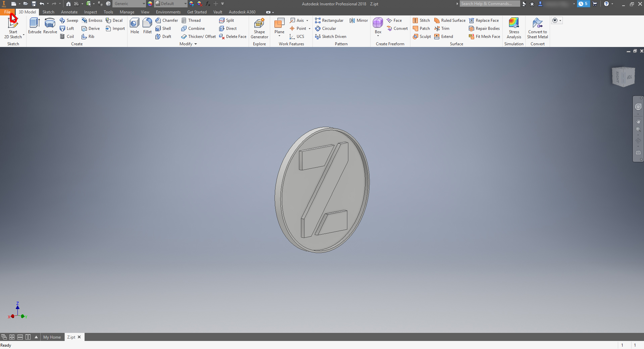
Task: Switch to cascade windows layout
Action: [4, 337]
